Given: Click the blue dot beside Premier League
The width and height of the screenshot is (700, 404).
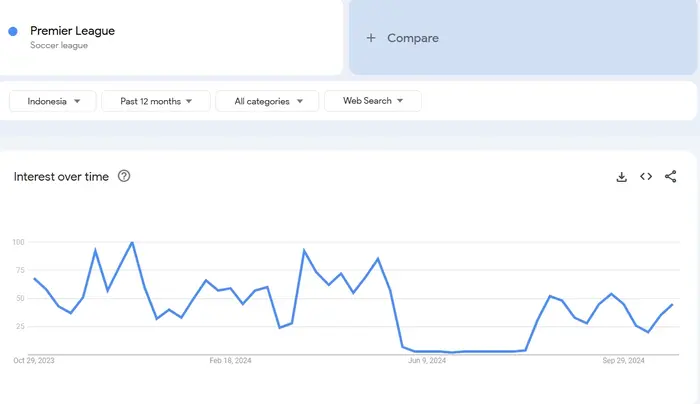Looking at the screenshot, I should click(x=13, y=31).
